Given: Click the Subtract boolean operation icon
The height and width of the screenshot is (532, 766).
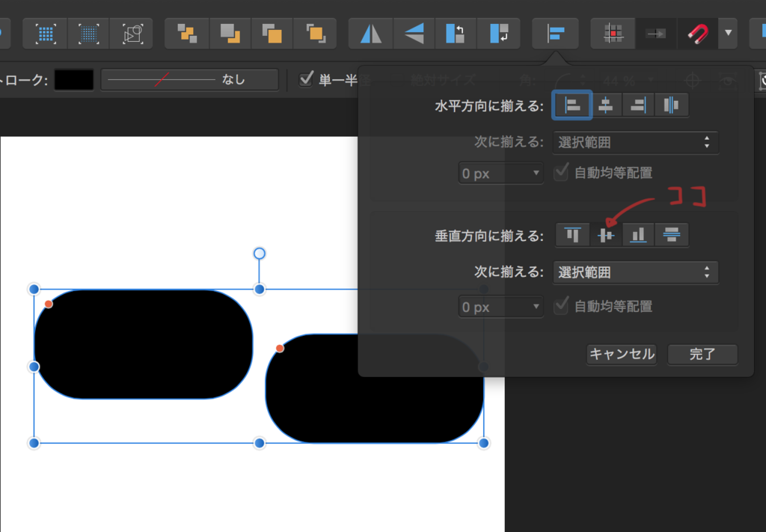Looking at the screenshot, I should click(230, 34).
